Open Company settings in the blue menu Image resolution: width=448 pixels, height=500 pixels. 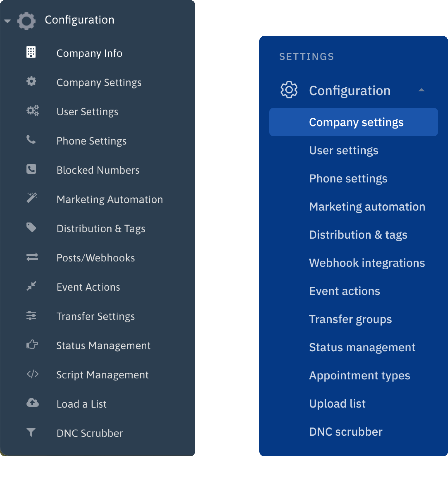click(356, 122)
